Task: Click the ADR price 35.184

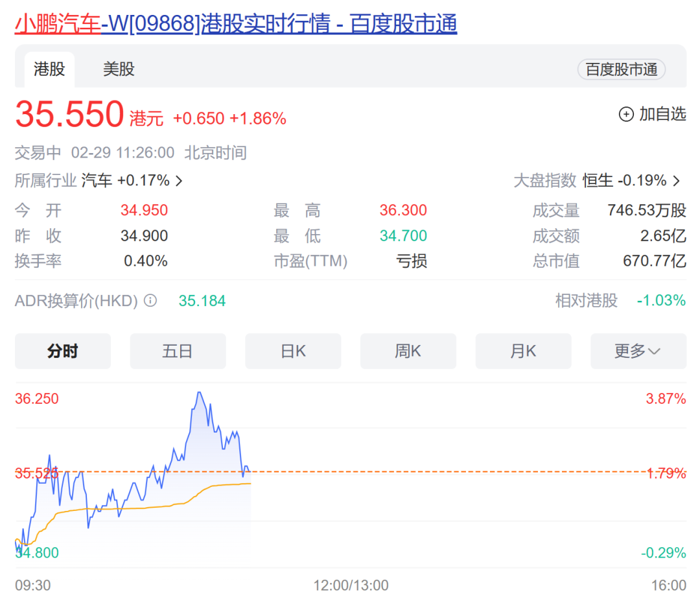Action: coord(202,301)
